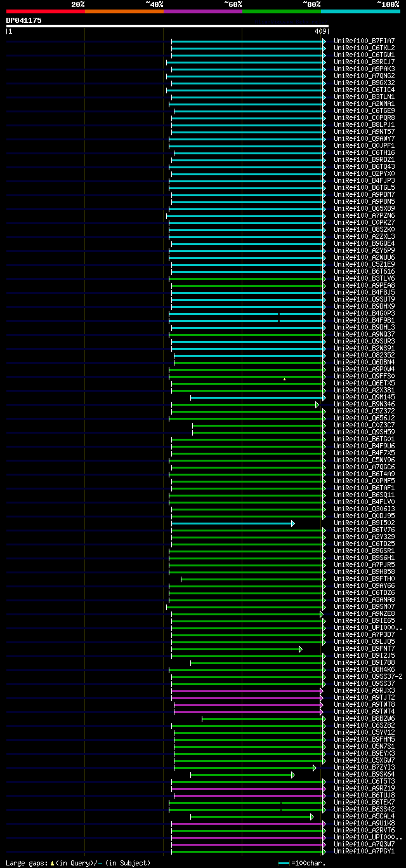Image resolution: width=406 pixels, height=868 pixels.
Task: Select label UniRef100_A7PGY1
Action: pyautogui.click(x=364, y=851)
